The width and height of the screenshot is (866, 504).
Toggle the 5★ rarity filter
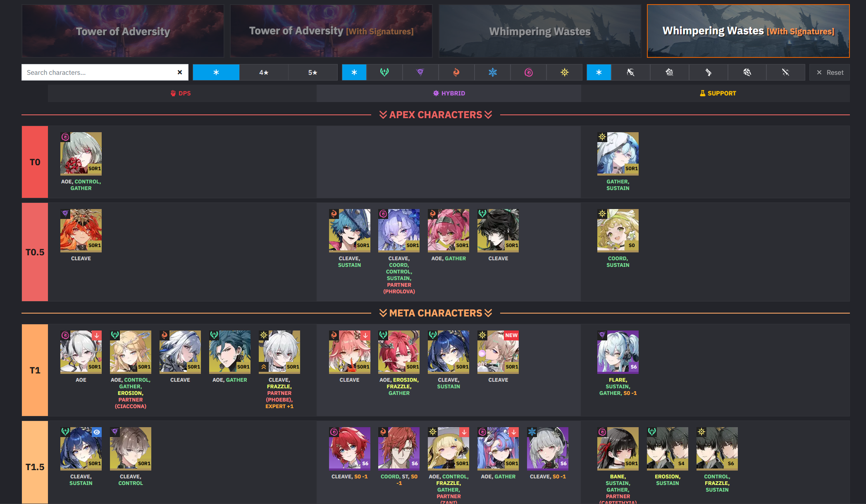coord(313,72)
